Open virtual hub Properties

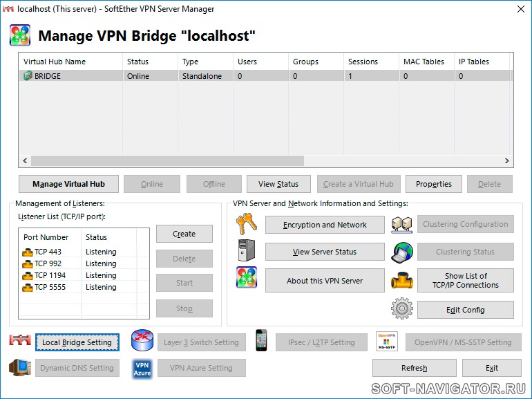click(434, 184)
